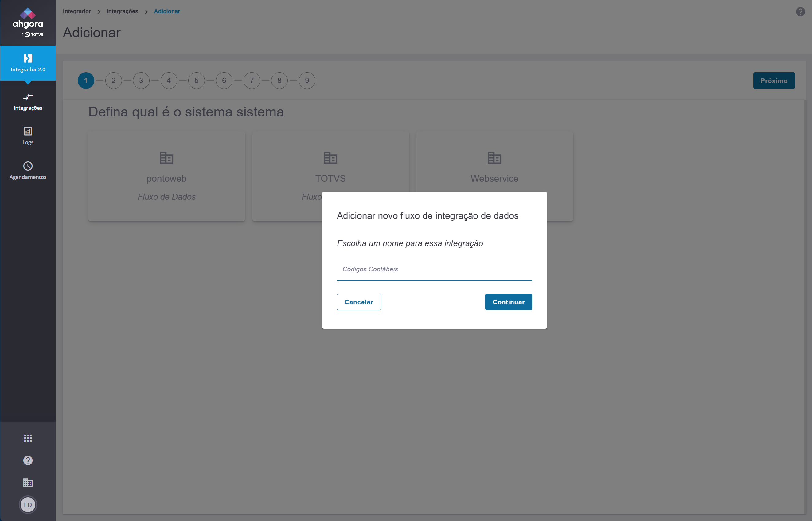Select step 9 in the stepper
The width and height of the screenshot is (812, 521).
pos(307,81)
